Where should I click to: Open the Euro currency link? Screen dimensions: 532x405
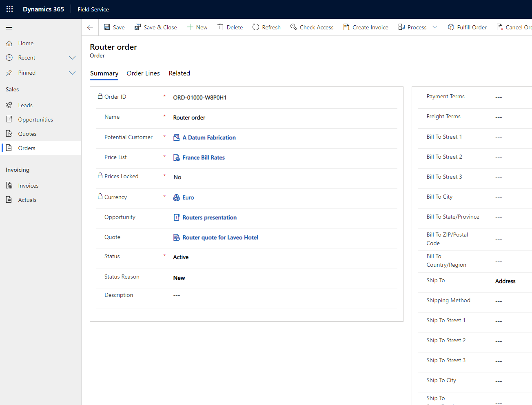point(188,197)
